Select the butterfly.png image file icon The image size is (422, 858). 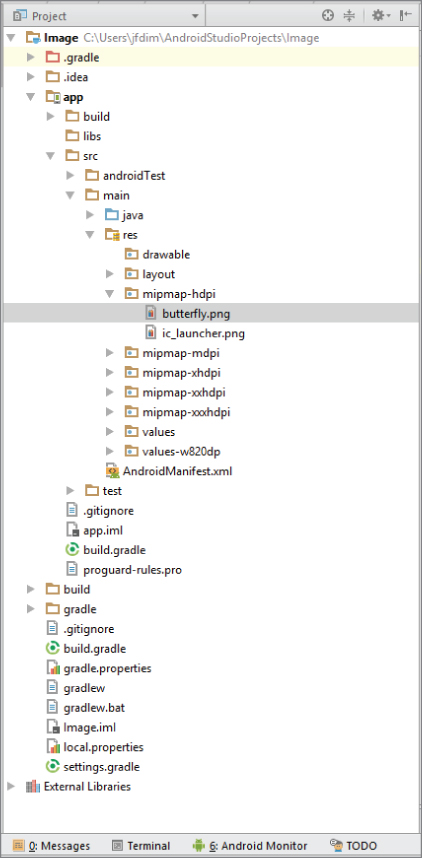tap(151, 314)
